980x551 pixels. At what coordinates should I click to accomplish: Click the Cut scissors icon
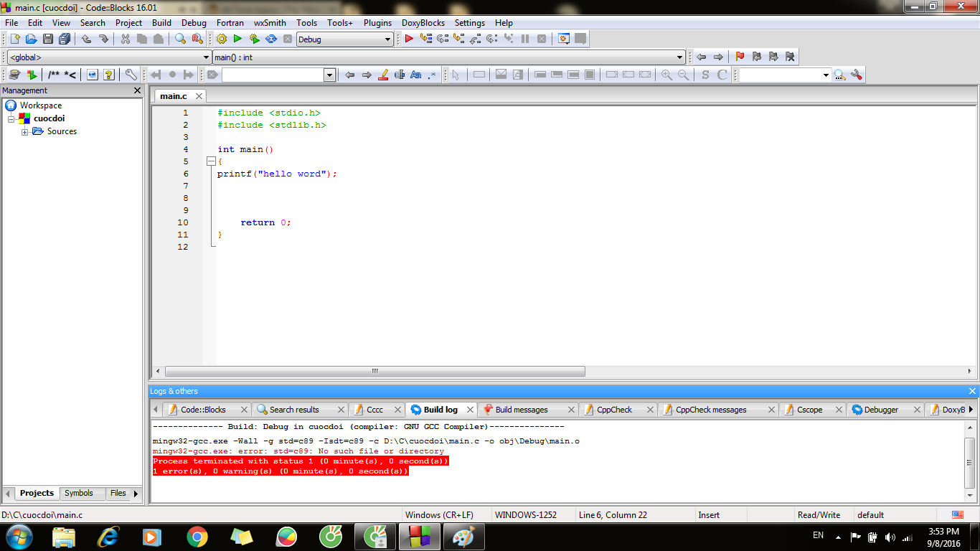[x=126, y=39]
